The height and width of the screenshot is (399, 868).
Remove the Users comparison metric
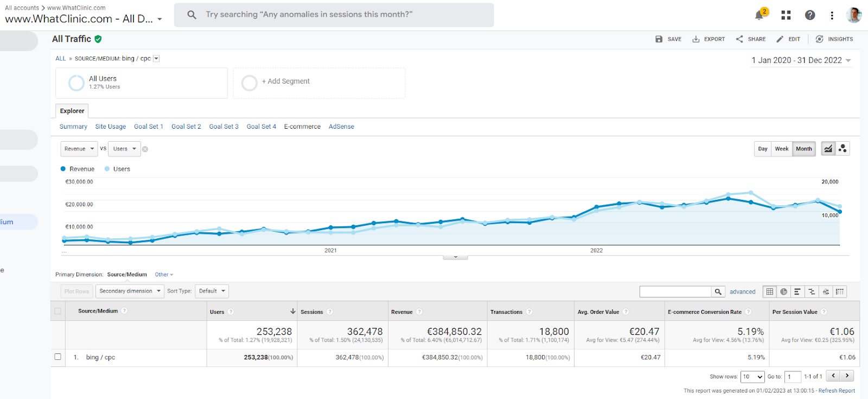tap(145, 149)
